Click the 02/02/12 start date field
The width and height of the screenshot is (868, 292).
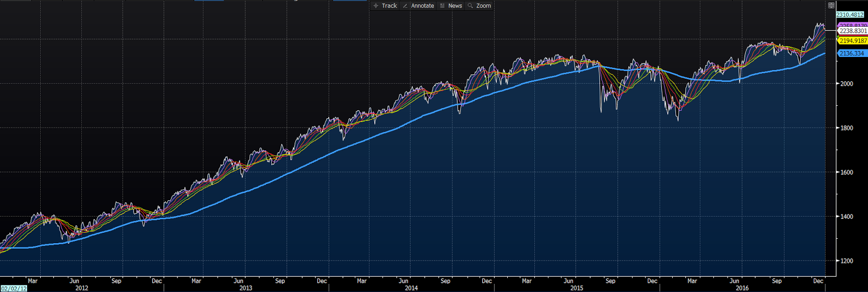[14, 288]
